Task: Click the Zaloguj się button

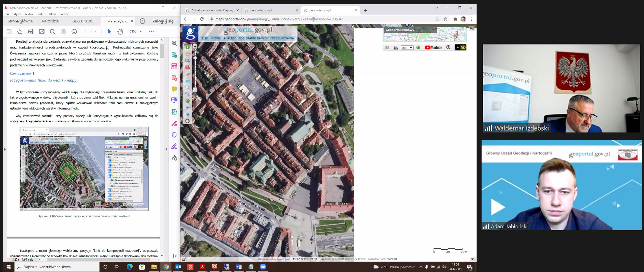Action: click(163, 21)
